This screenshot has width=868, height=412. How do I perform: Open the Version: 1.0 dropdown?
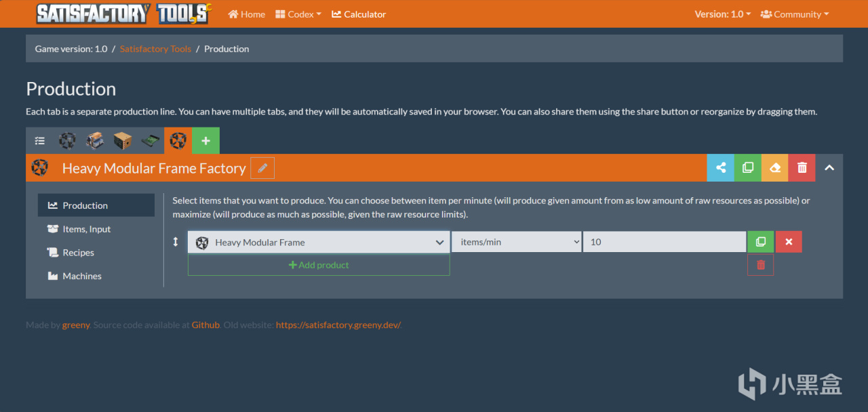(723, 14)
